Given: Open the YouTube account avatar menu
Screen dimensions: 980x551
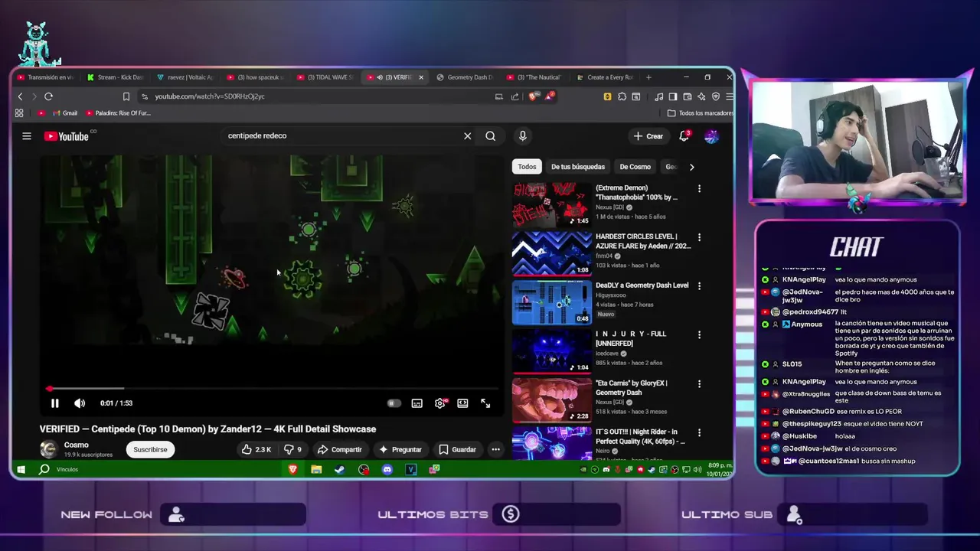Looking at the screenshot, I should [x=711, y=136].
